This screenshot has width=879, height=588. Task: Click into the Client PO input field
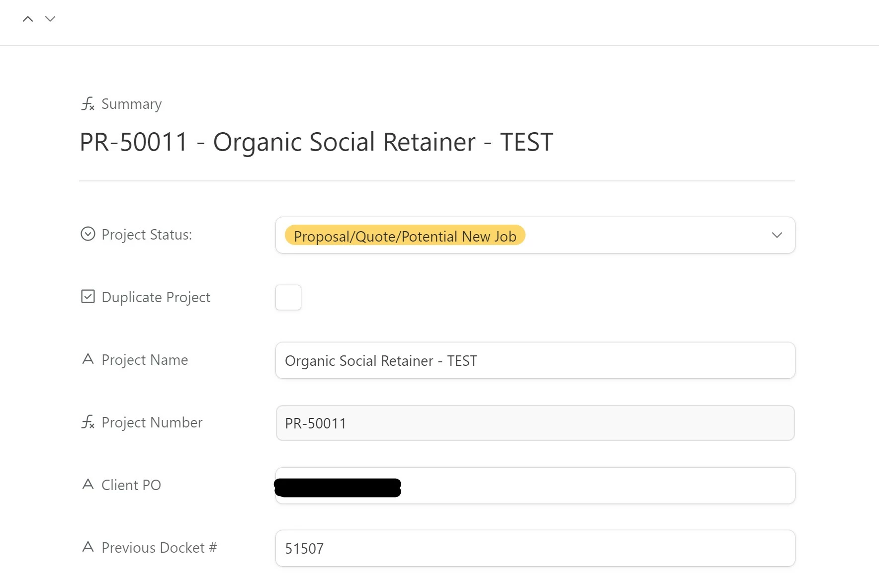(535, 486)
